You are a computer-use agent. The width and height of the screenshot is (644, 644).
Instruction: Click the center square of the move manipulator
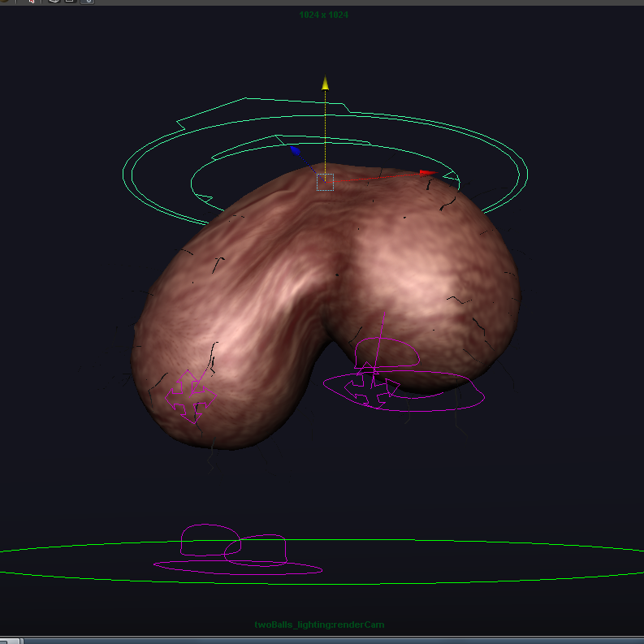[326, 183]
